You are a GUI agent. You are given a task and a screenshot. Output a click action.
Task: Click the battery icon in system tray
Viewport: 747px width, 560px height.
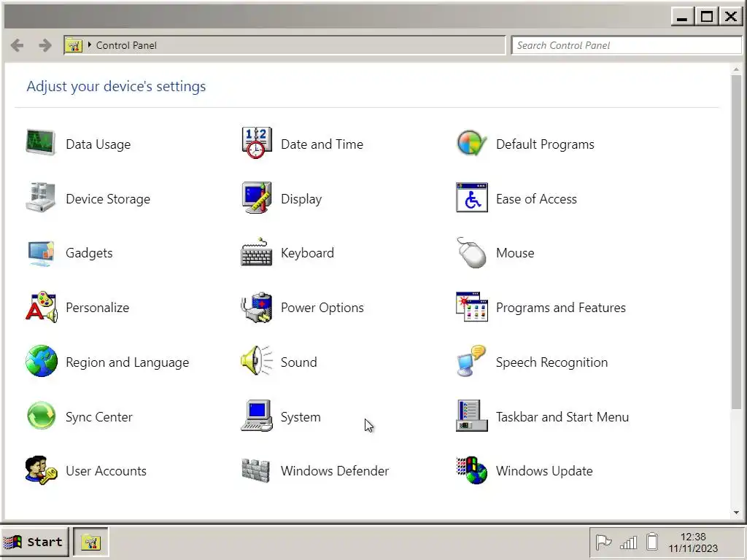(x=652, y=542)
